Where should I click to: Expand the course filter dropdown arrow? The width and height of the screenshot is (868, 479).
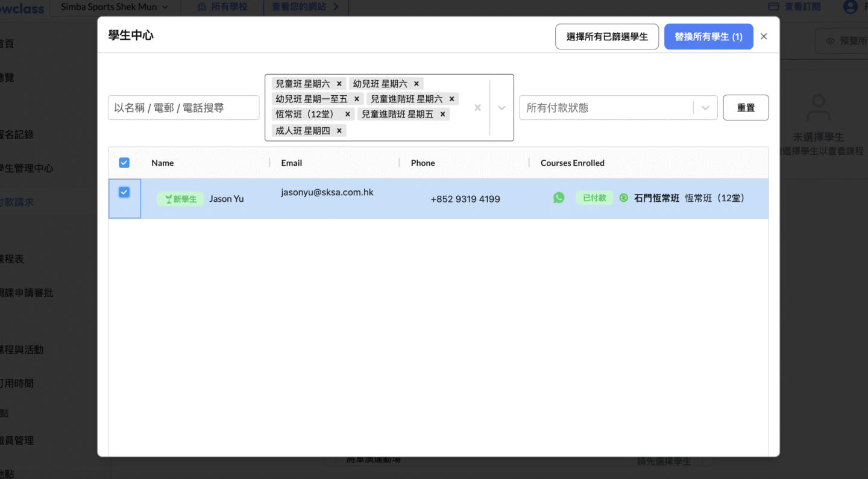(x=502, y=108)
